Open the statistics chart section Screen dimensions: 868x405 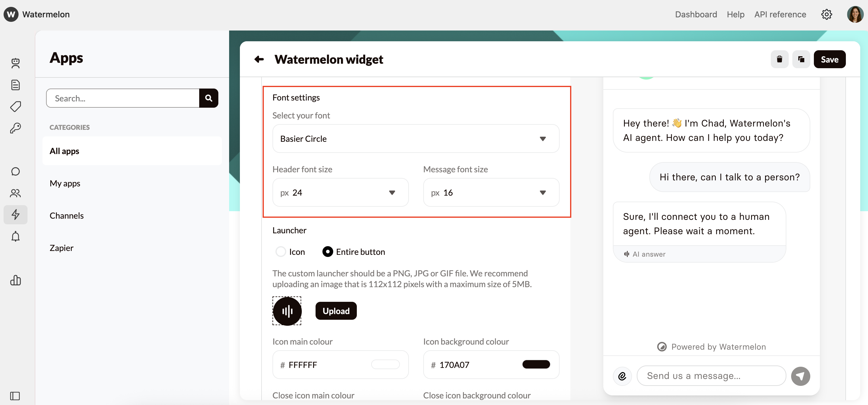(x=16, y=281)
